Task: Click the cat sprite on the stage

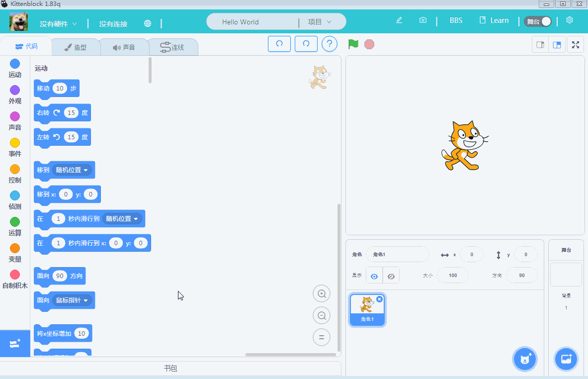Action: click(465, 146)
